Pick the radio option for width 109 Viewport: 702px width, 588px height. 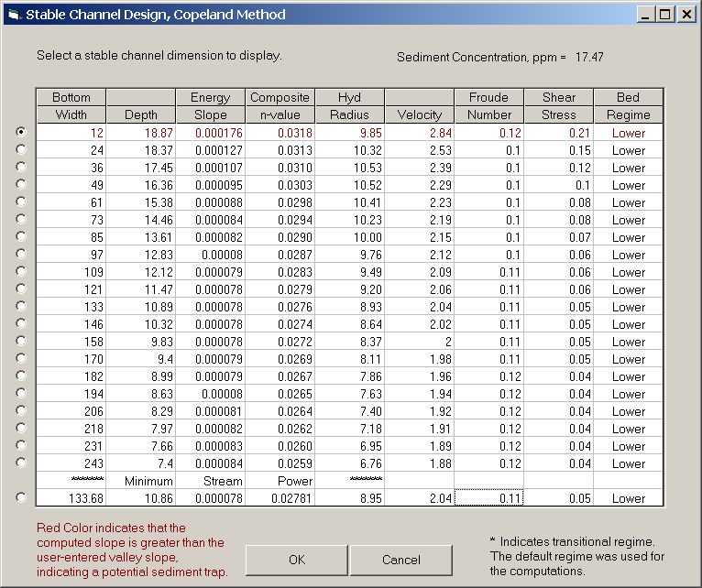(x=21, y=271)
